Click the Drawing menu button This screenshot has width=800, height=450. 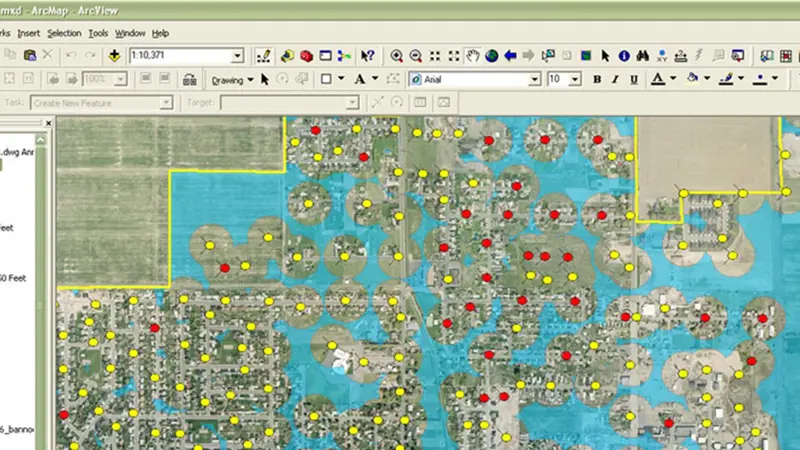(227, 79)
